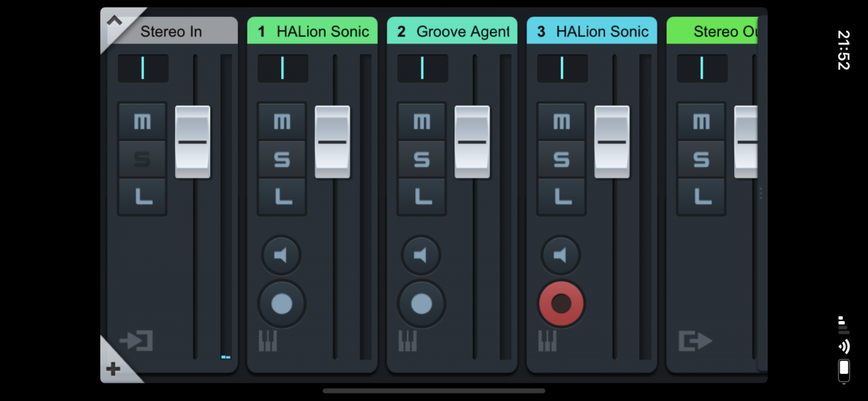This screenshot has height=401, width=868.
Task: Click the Stereo In pan control
Action: [143, 69]
